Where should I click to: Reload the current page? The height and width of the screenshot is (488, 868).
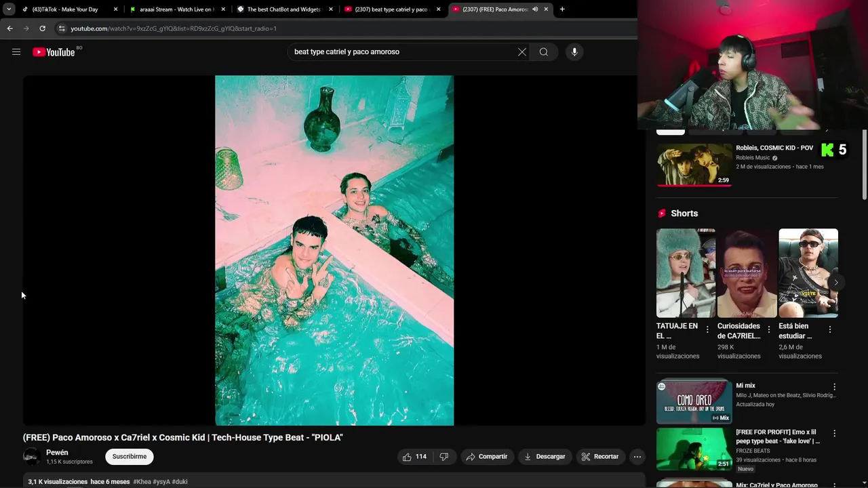click(x=42, y=28)
